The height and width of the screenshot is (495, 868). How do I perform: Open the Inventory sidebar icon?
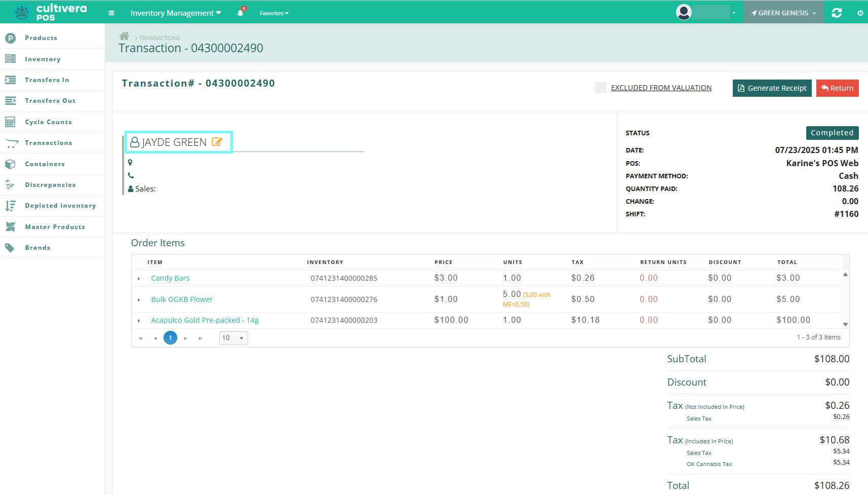(10, 59)
